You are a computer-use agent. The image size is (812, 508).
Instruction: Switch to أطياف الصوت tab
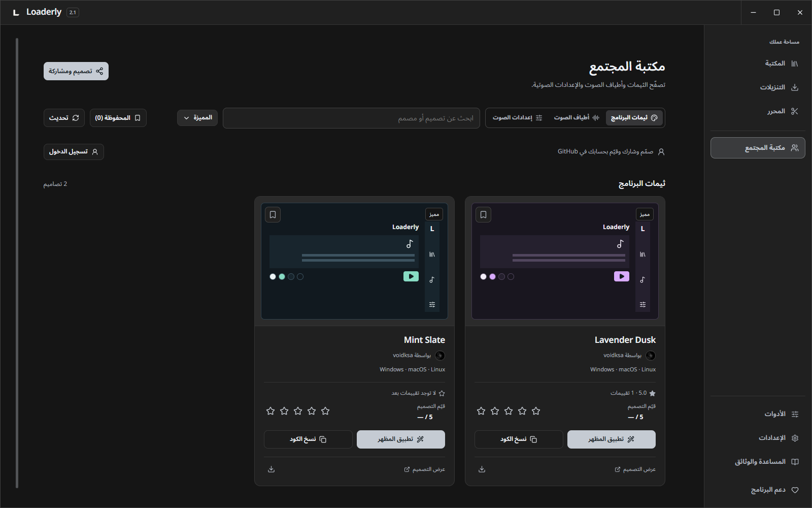(x=577, y=118)
